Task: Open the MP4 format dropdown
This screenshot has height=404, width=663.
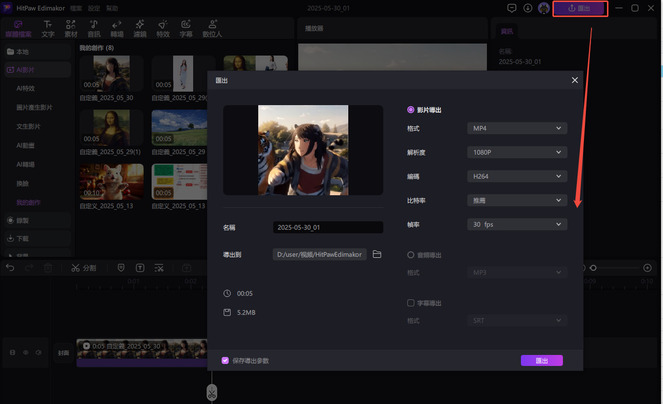Action: click(517, 128)
